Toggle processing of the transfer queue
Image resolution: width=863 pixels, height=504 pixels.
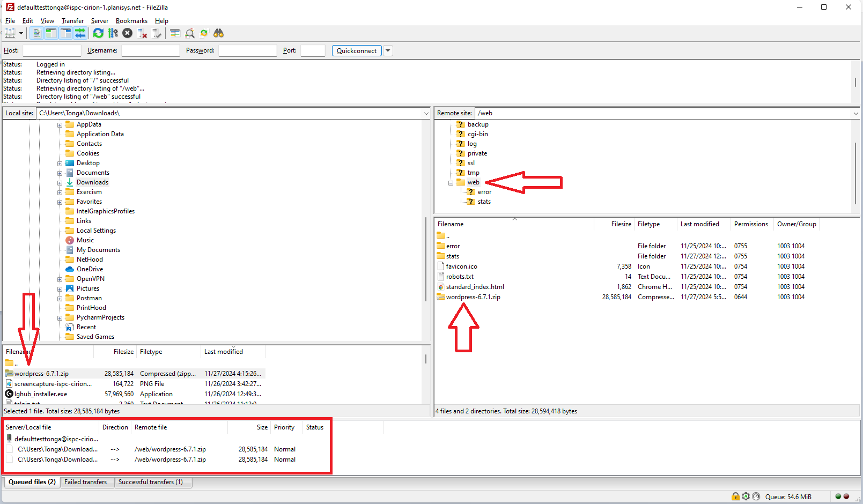point(113,33)
